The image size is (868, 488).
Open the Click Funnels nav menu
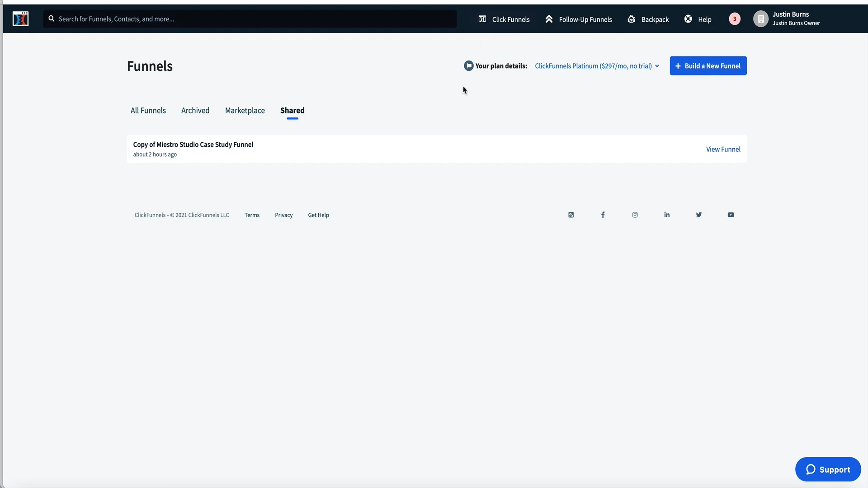click(504, 19)
